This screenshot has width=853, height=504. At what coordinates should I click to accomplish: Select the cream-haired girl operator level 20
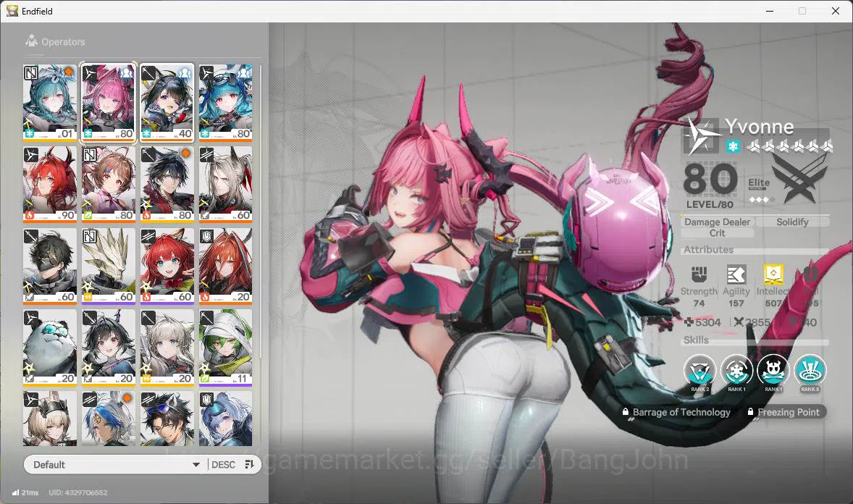(x=167, y=348)
